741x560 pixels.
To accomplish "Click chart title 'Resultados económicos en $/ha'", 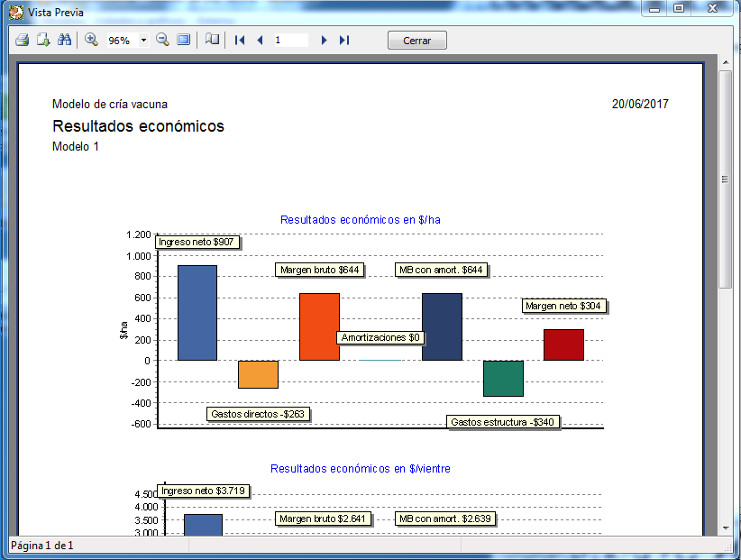I will pos(360,220).
